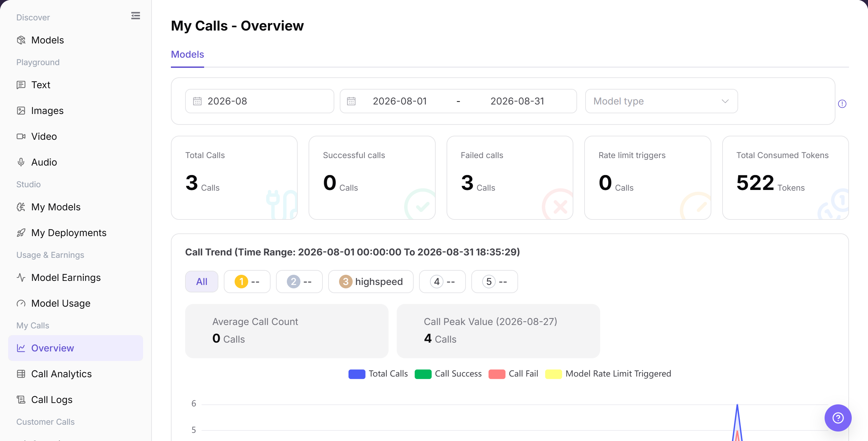Click the start date 2026-08-01 field
The width and height of the screenshot is (868, 441).
click(x=400, y=101)
